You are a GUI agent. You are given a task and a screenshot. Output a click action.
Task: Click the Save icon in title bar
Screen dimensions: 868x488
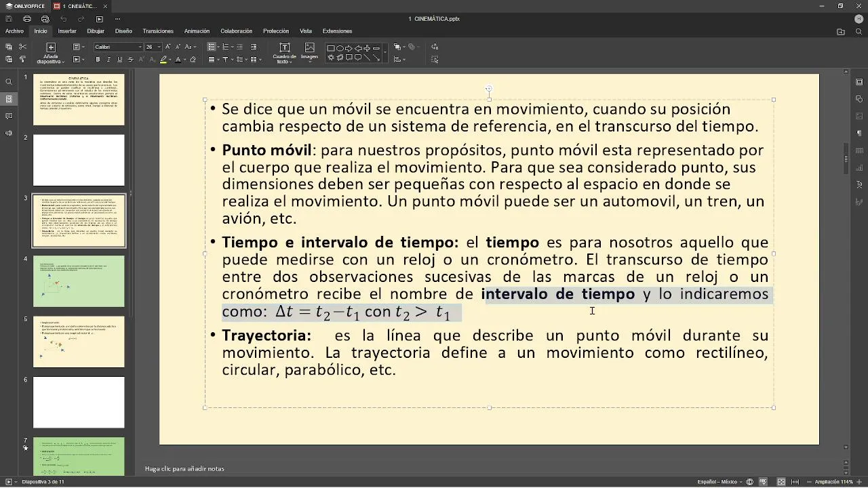pyautogui.click(x=9, y=19)
